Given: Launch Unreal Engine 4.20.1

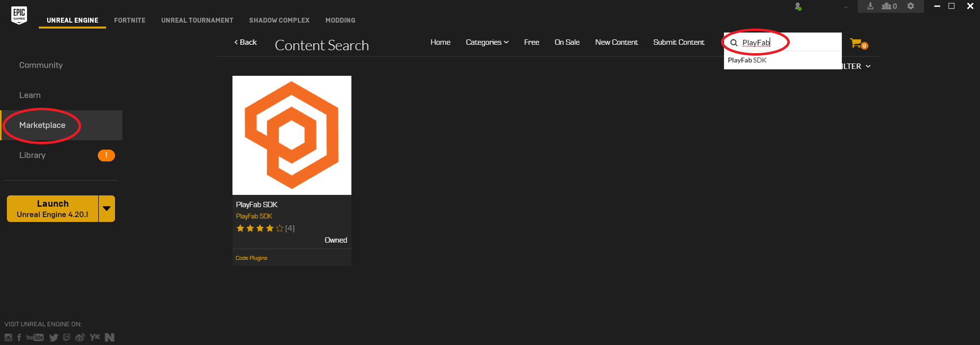Looking at the screenshot, I should pos(53,209).
